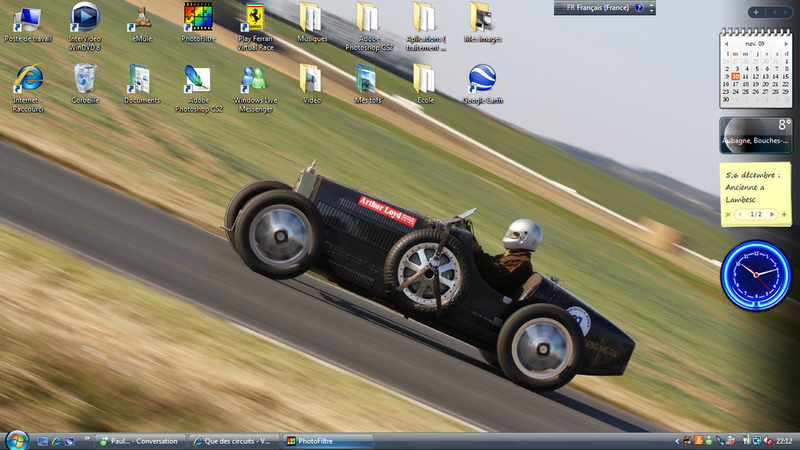Switch to Que des circuits taskbar window
Image resolution: width=800 pixels, height=450 pixels.
click(234, 441)
